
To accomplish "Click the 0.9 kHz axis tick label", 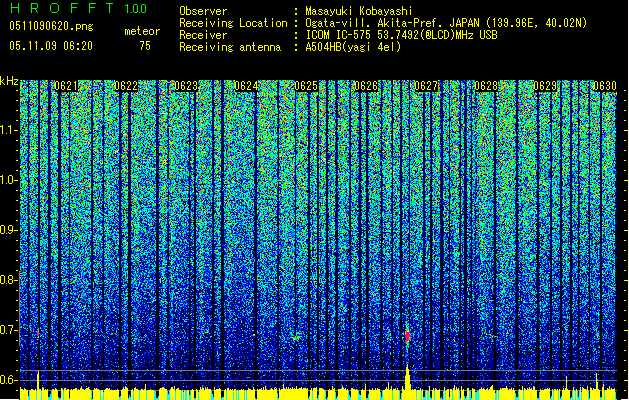I will 8,230.
